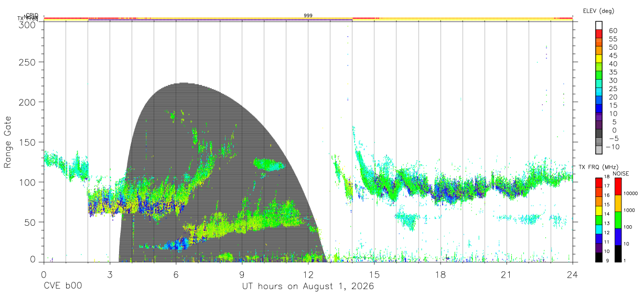
Task: Select the orange segment of NOISE bar
Action: coord(618,203)
